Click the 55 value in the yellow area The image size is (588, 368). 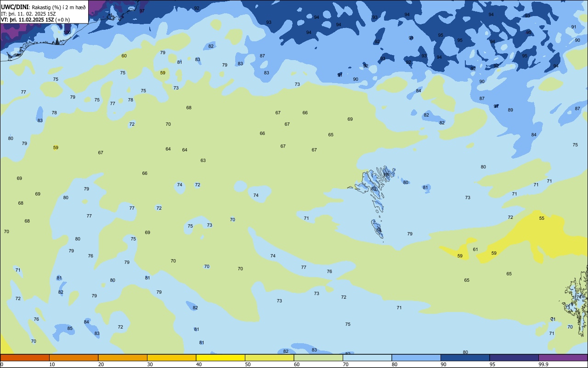point(542,218)
